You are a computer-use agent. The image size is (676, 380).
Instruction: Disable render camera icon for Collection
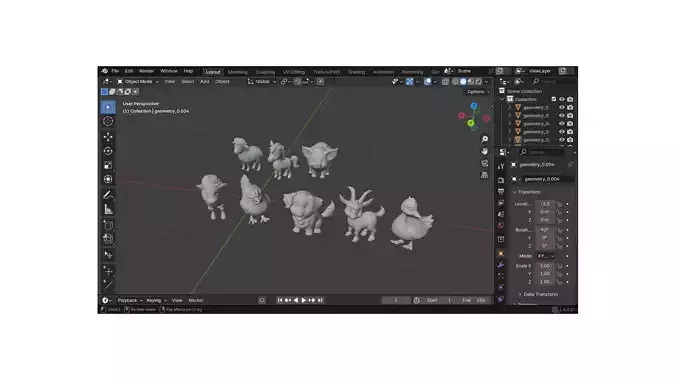tap(570, 99)
